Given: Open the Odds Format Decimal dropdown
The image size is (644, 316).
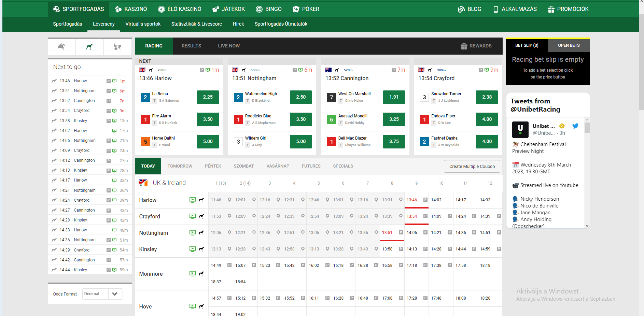Looking at the screenshot, I should [x=102, y=294].
